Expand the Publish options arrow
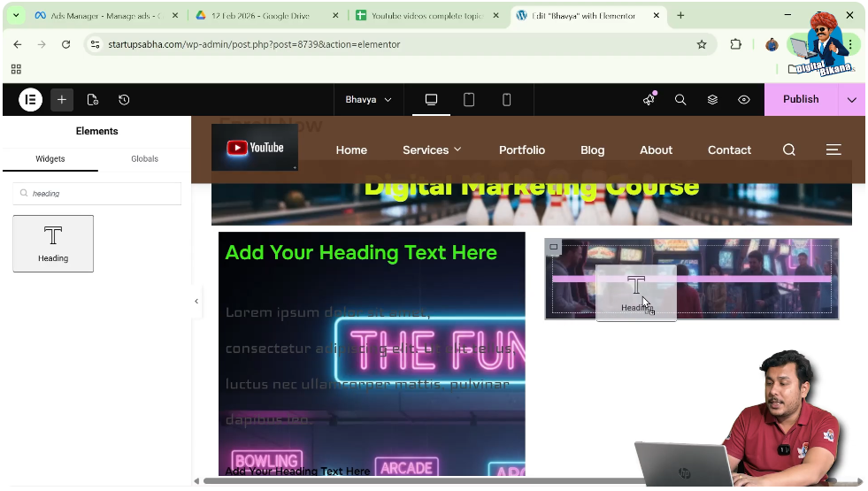 tap(852, 100)
